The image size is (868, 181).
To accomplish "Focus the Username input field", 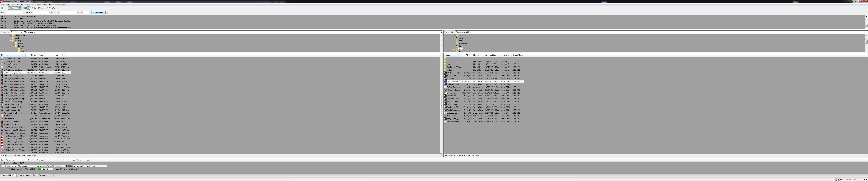I will point(41,13).
